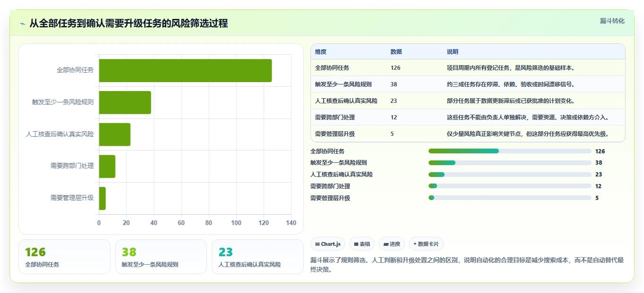This screenshot has width=644, height=293.
Task: Click the chart y-axis label 全部协同任务
Action: 75,70
